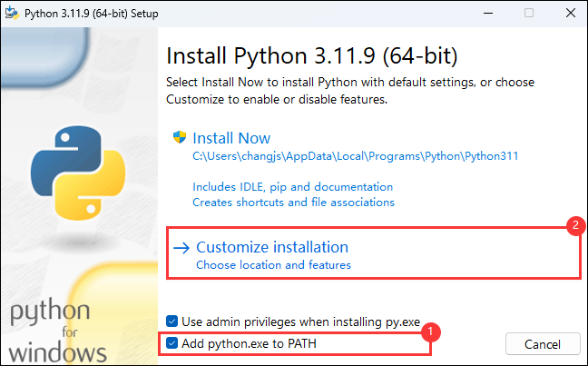Cancel the Python setup
Image resolution: width=588 pixels, height=366 pixels.
click(543, 344)
